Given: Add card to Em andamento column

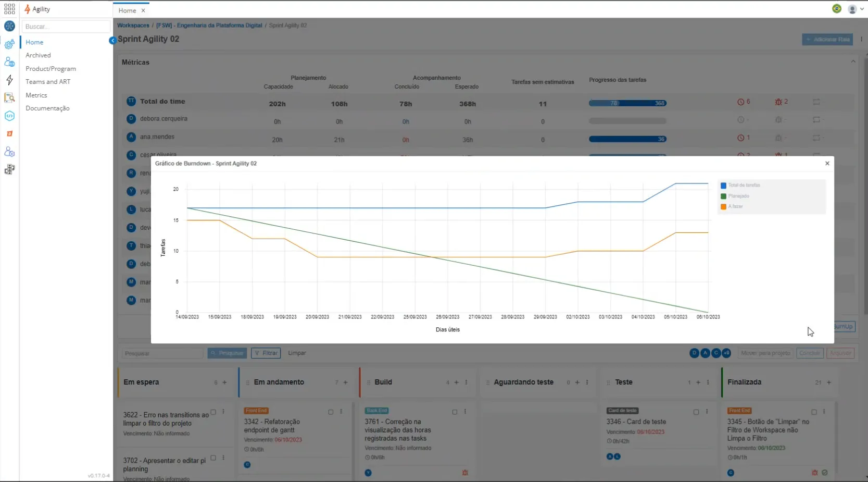Looking at the screenshot, I should click(x=345, y=382).
